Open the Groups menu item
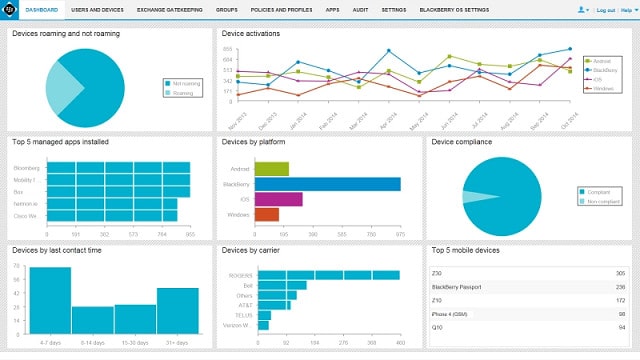Screen dimensions: 640x360 227,10
